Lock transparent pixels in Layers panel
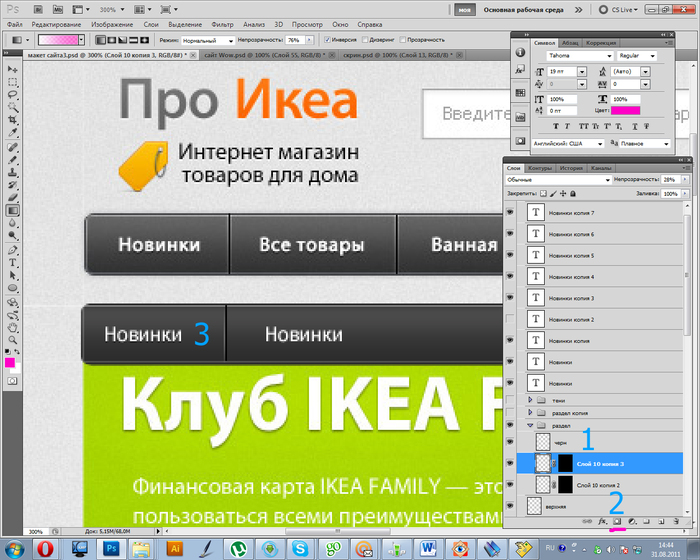700x560 pixels. point(543,194)
